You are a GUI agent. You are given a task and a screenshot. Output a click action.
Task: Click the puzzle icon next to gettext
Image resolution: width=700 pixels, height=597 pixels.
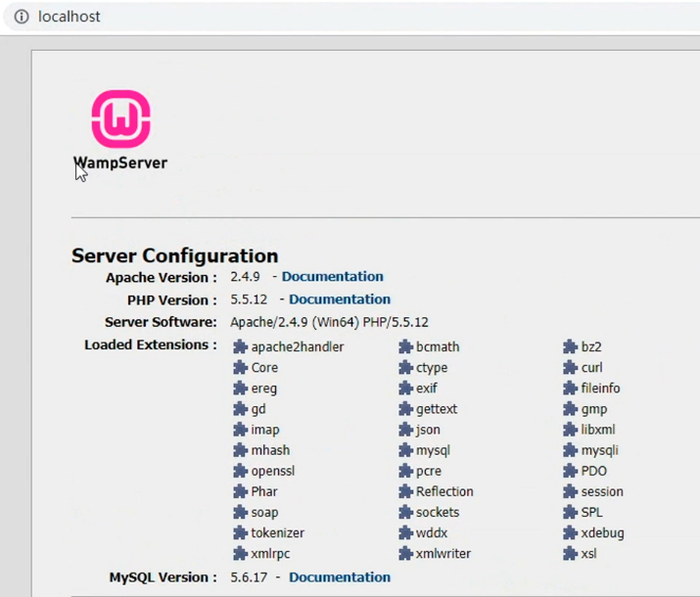pos(405,409)
